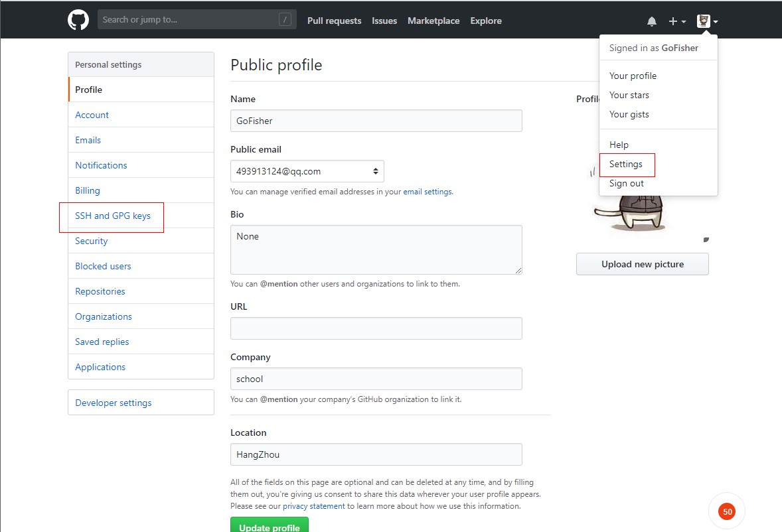Click the email settings link
The image size is (782, 532).
[x=428, y=192]
